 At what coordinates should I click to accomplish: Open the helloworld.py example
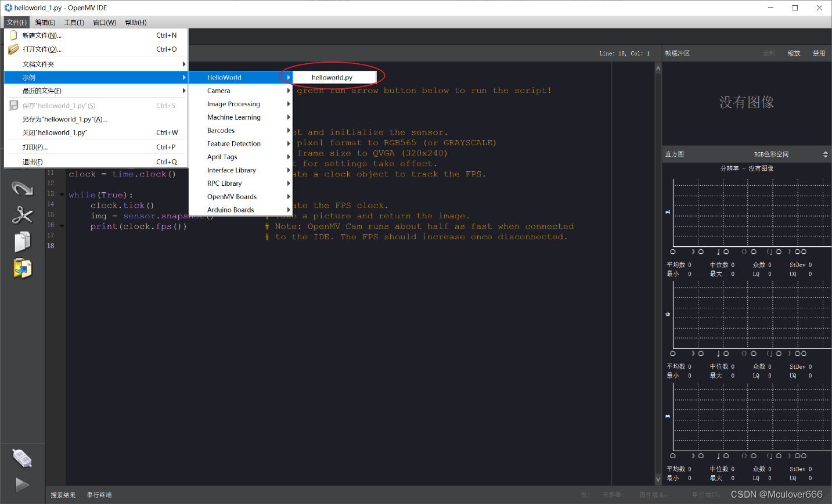pos(335,77)
